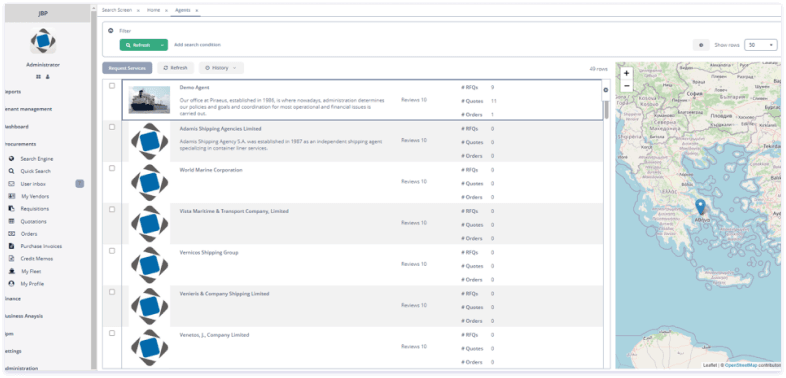Click the blue map pin marker

pos(700,207)
